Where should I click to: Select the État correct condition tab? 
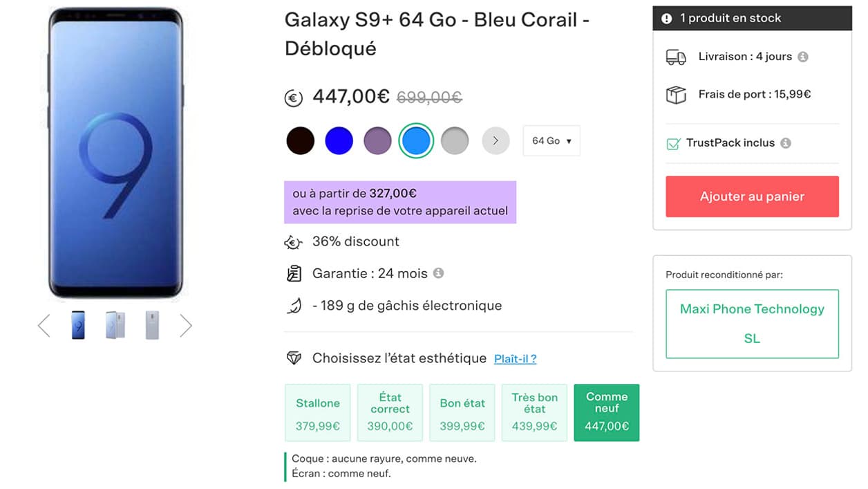point(390,412)
